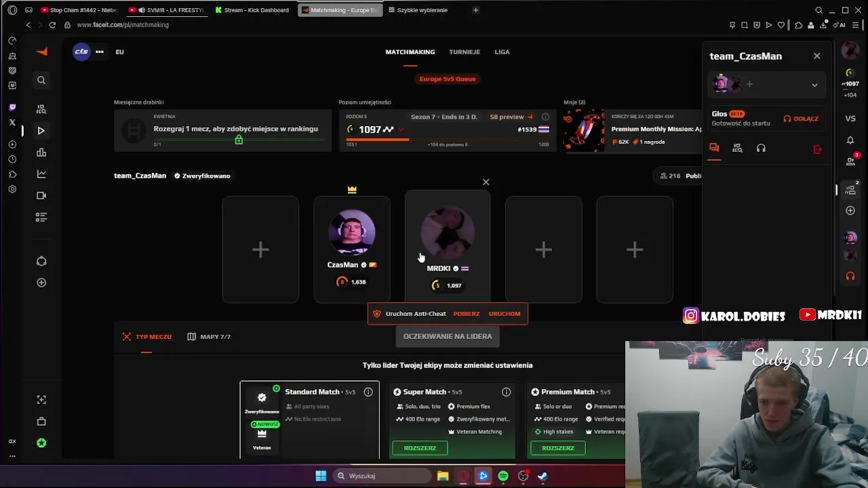This screenshot has width=868, height=488.
Task: Select the MAPY 7/7 tab
Action: coord(209,336)
